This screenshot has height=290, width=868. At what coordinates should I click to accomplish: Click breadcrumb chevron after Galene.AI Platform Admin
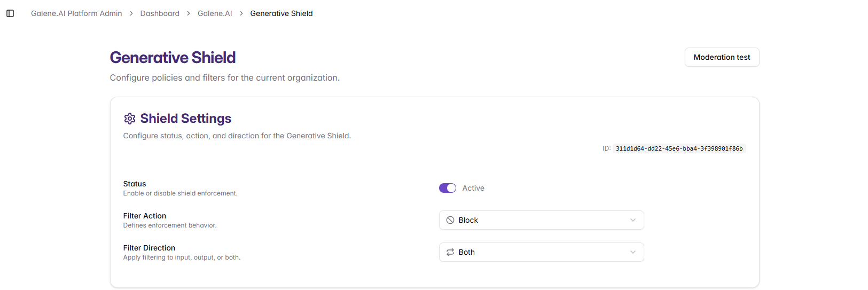click(x=131, y=13)
